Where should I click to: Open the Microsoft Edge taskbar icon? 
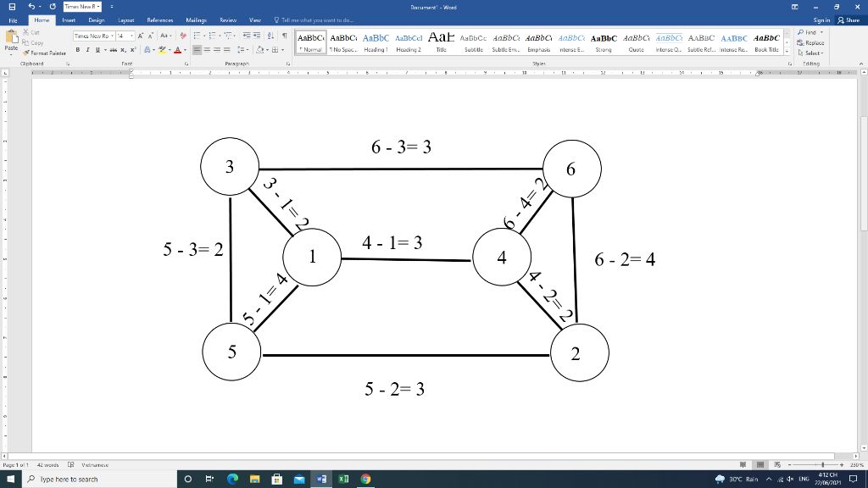tap(232, 480)
